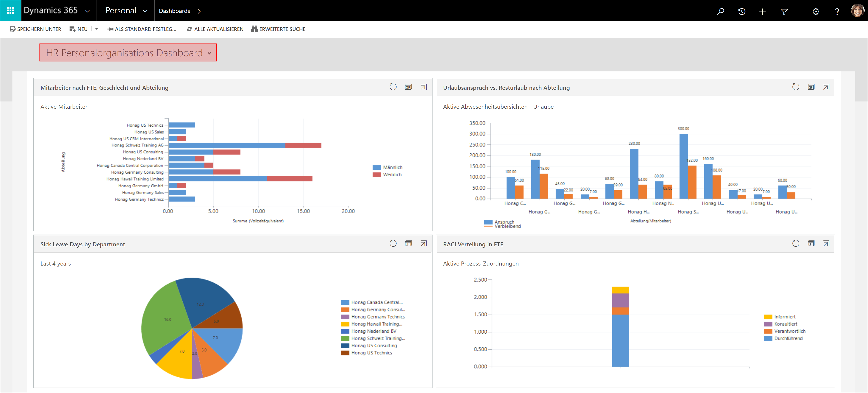Click Als Standard festlegen button
Screen dimensions: 868x393
(x=142, y=29)
